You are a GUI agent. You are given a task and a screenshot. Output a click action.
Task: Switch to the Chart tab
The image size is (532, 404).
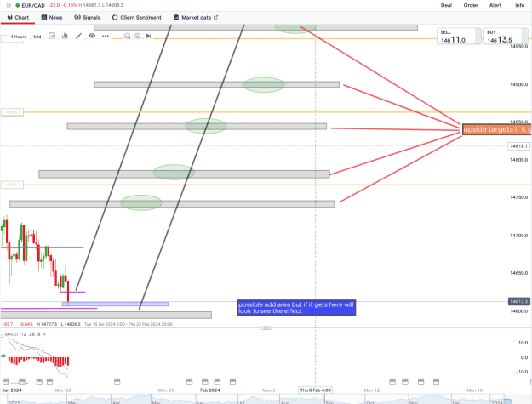coord(18,18)
